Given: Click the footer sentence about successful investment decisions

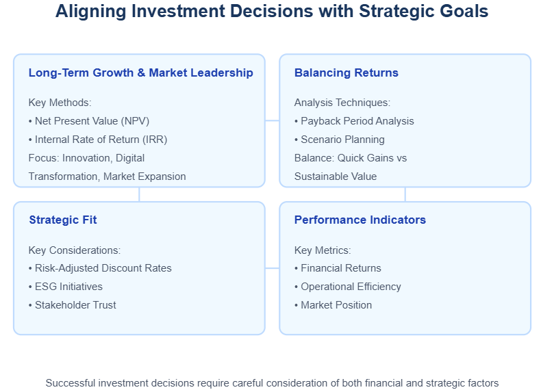Looking at the screenshot, I should (x=272, y=383).
